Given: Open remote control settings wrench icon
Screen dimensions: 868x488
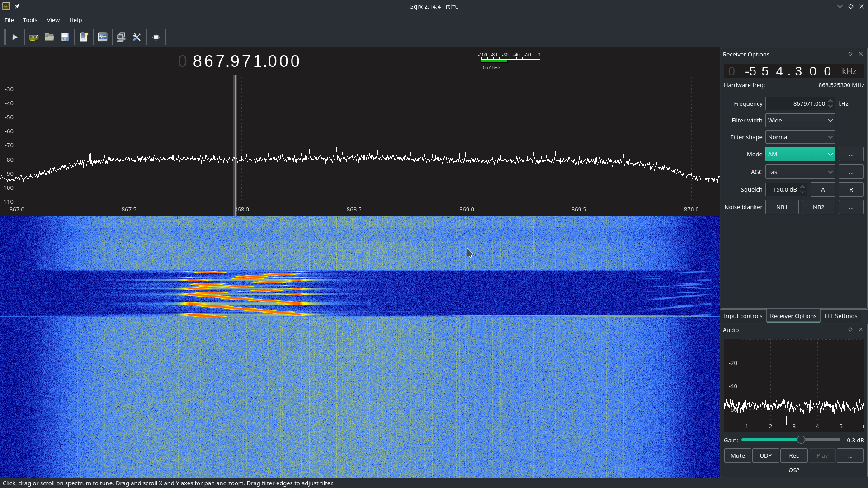Looking at the screenshot, I should (x=137, y=37).
